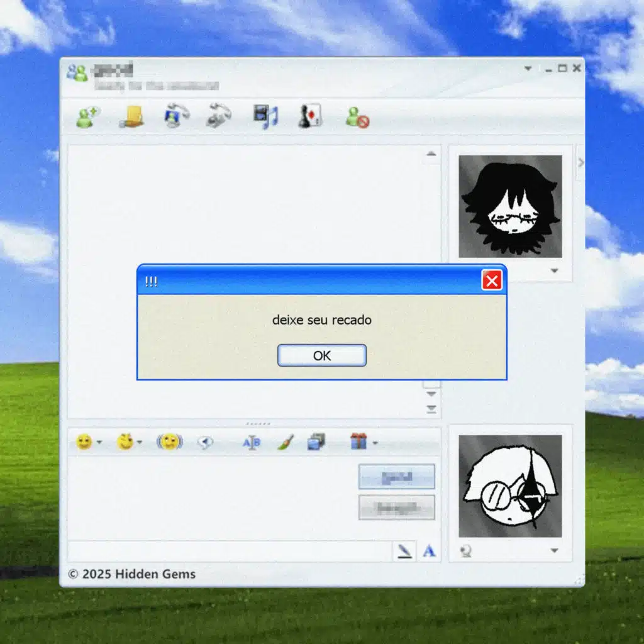
Task: Open the games chess and card icon
Action: (x=310, y=116)
